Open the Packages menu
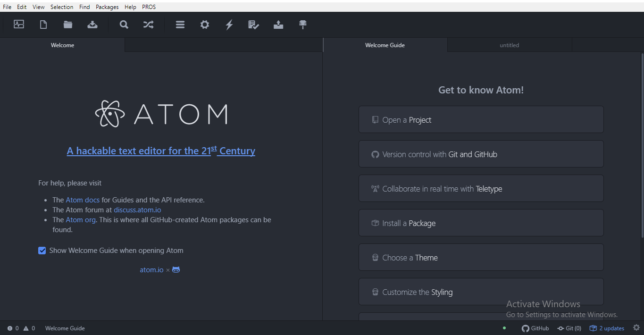The width and height of the screenshot is (644, 335). 108,7
